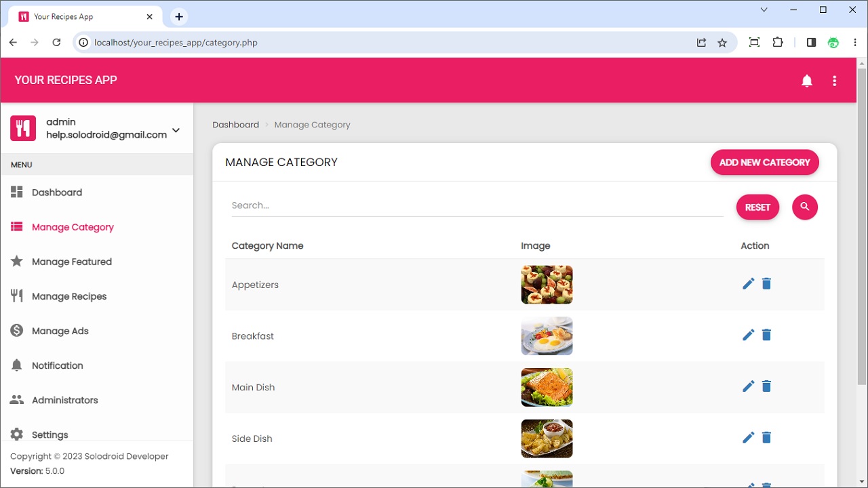Click the app logo next to admin
This screenshot has height=488, width=868.
coord(23,128)
